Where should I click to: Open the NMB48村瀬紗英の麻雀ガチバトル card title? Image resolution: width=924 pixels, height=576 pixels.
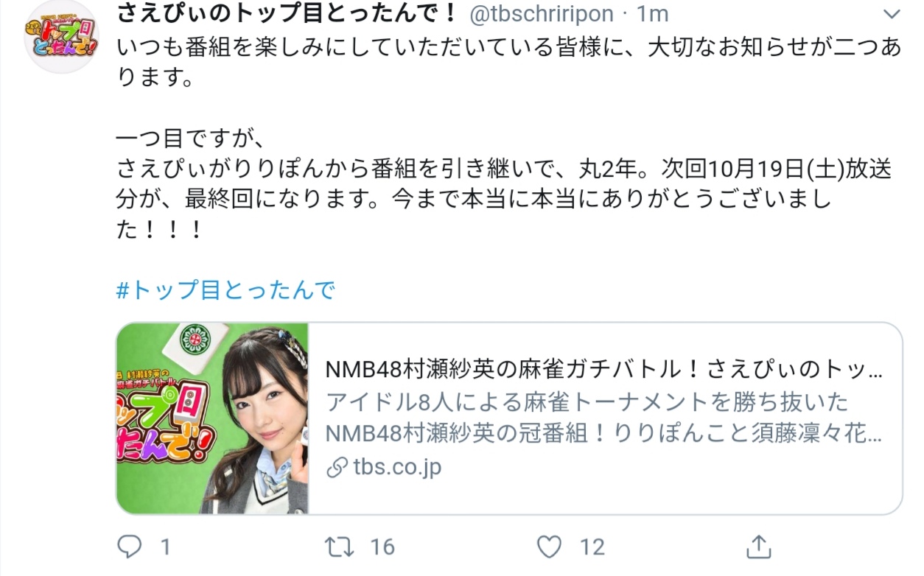(603, 369)
